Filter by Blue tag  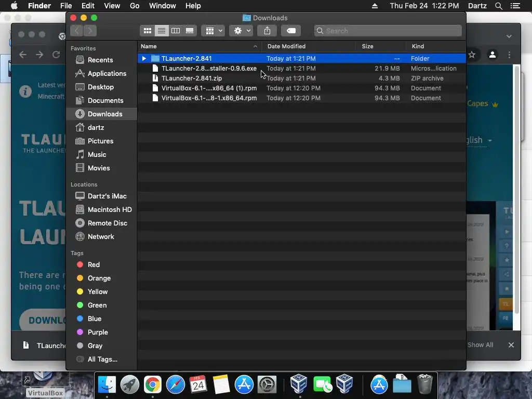coord(101,318)
